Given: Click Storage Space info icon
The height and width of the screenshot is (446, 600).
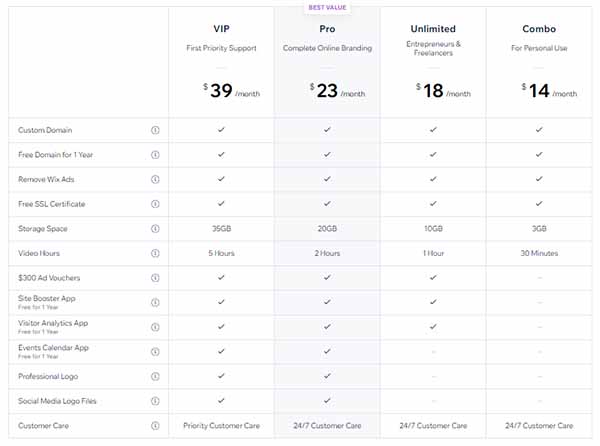Looking at the screenshot, I should 155,229.
